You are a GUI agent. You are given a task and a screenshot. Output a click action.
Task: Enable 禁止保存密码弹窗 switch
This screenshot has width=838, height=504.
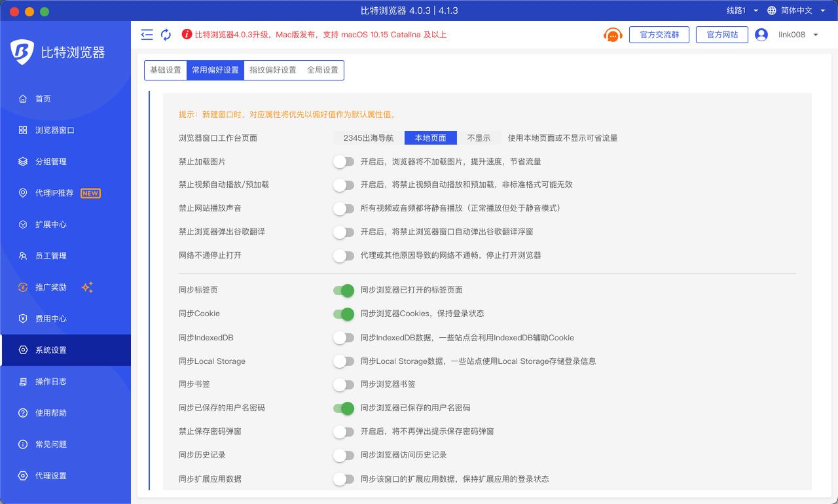click(x=344, y=431)
